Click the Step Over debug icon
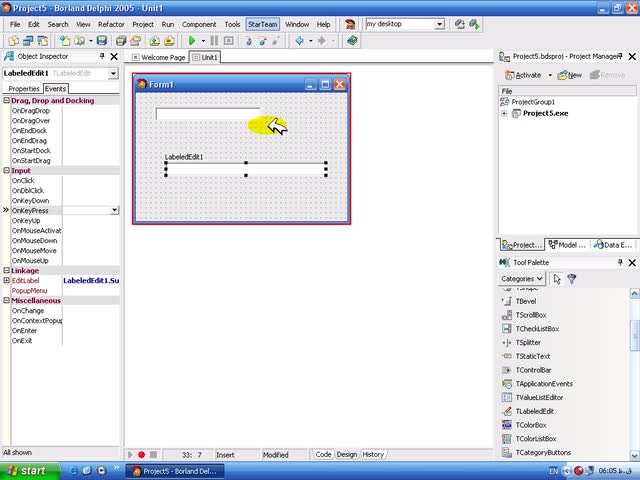Image resolution: width=640 pixels, height=480 pixels. pos(262,40)
